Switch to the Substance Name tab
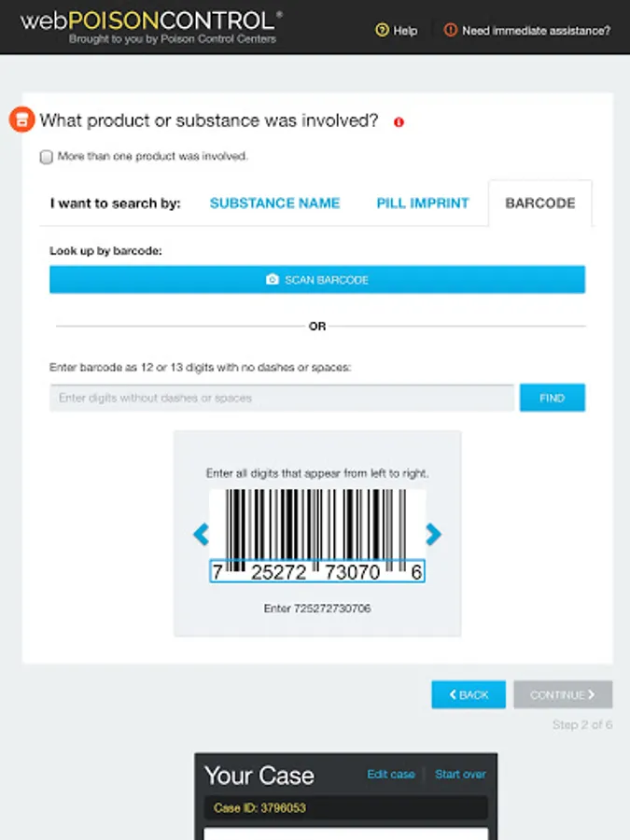This screenshot has height=840, width=630. 274,203
